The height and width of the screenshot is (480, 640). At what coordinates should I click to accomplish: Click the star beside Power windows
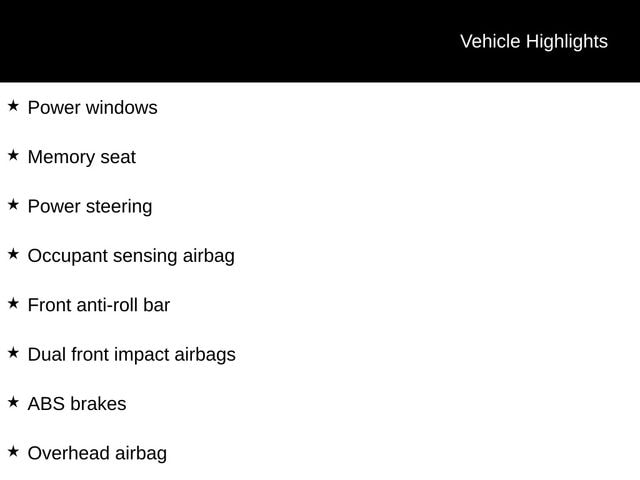point(13,105)
